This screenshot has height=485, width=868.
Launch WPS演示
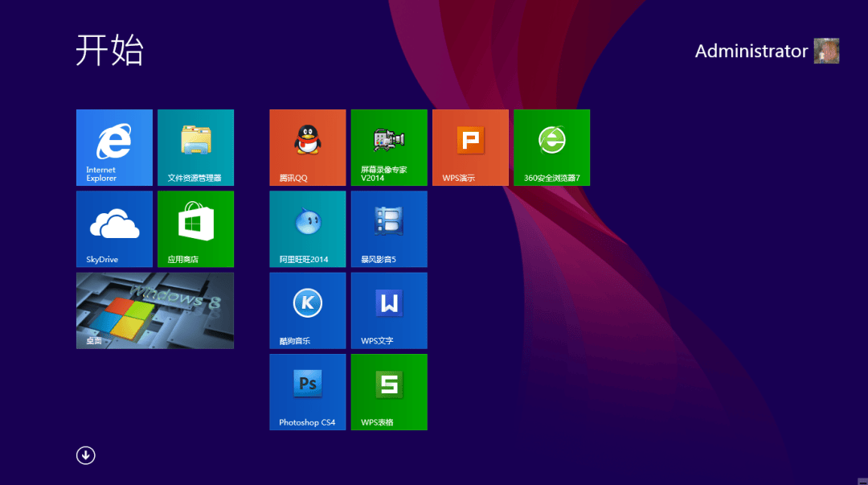[470, 147]
